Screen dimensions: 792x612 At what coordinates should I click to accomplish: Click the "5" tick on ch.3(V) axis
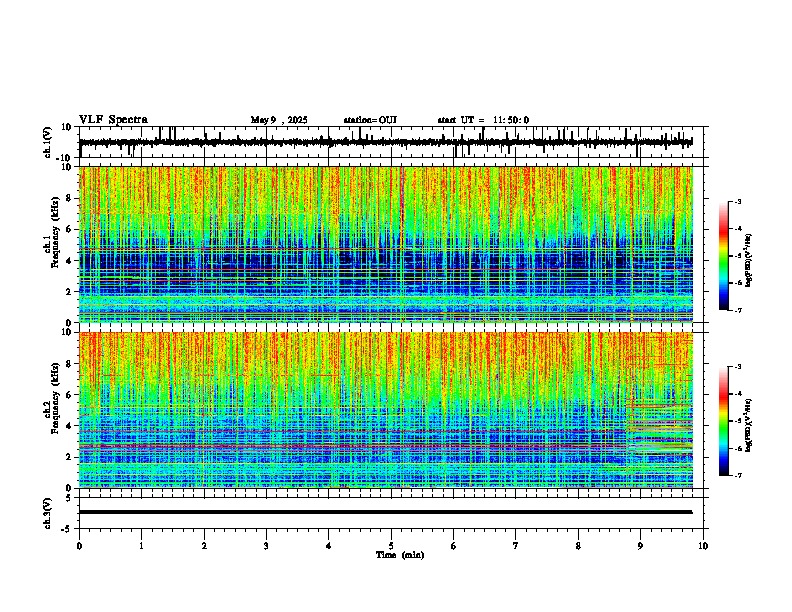70,497
